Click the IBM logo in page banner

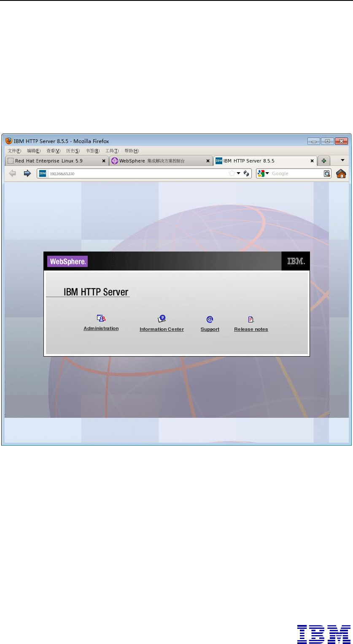pos(296,261)
